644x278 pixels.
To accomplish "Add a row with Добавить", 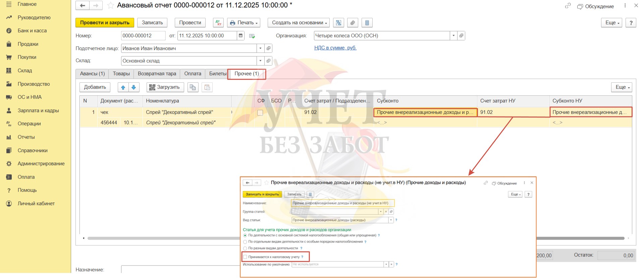I will [x=95, y=87].
